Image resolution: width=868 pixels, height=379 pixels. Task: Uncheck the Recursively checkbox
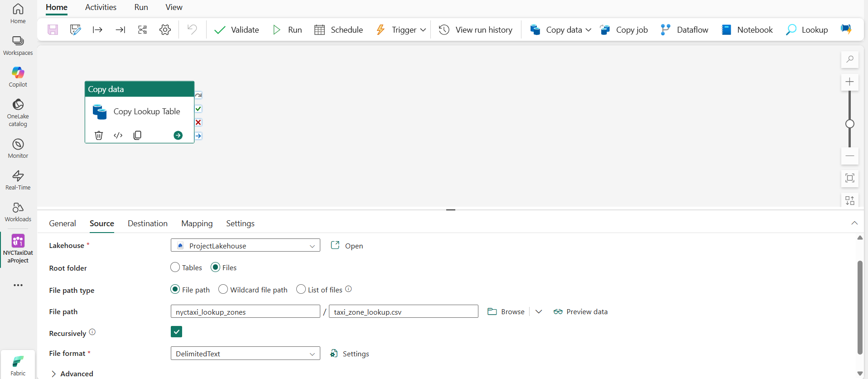point(177,332)
